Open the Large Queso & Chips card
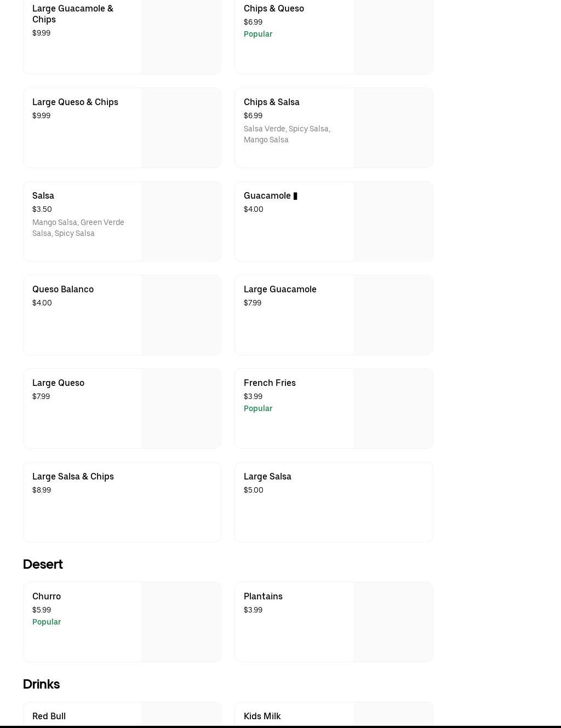The width and height of the screenshot is (561, 728). [122, 128]
